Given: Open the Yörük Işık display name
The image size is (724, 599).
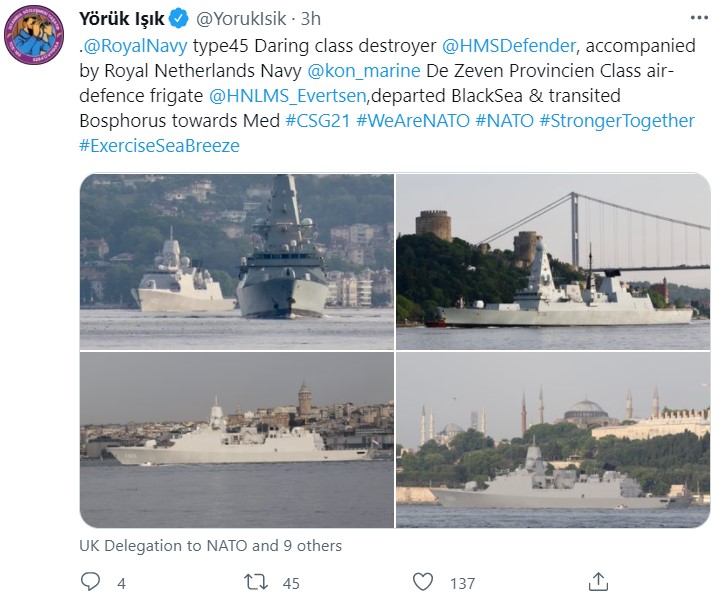Looking at the screenshot, I should [x=120, y=19].
